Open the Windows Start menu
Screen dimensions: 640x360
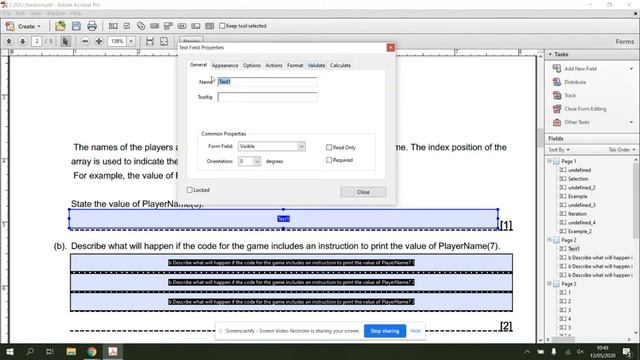point(9,351)
